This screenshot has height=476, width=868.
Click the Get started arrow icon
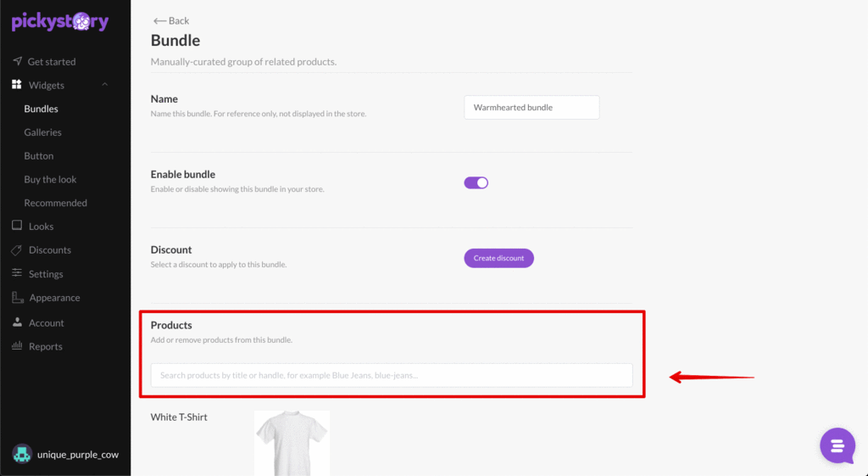coord(17,61)
